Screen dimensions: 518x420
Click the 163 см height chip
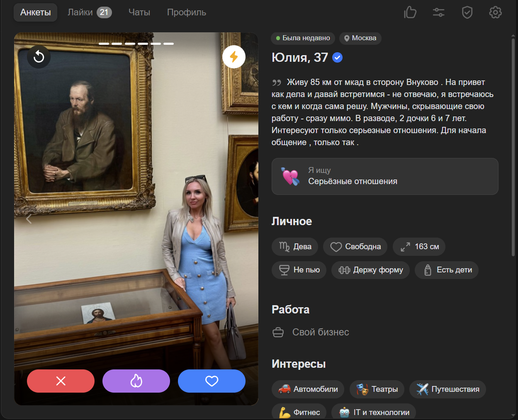(419, 247)
